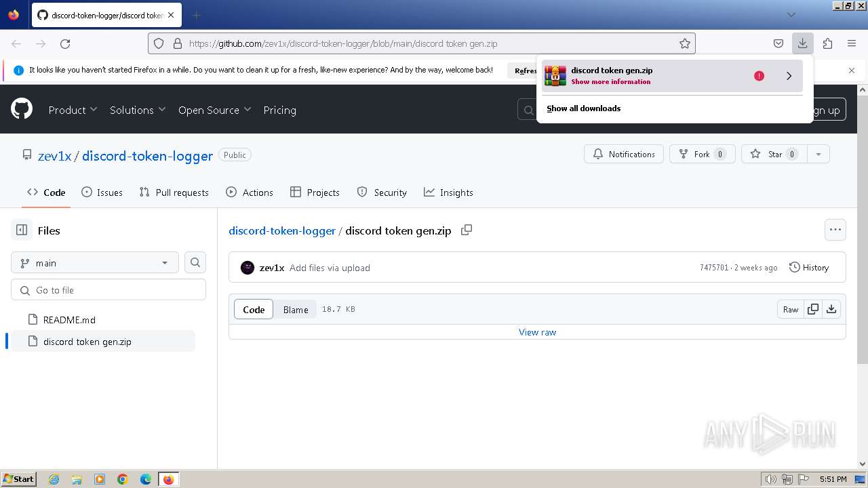Close the discord-token-logger browser tab
Image resolution: width=868 pixels, height=488 pixels.
point(171,15)
